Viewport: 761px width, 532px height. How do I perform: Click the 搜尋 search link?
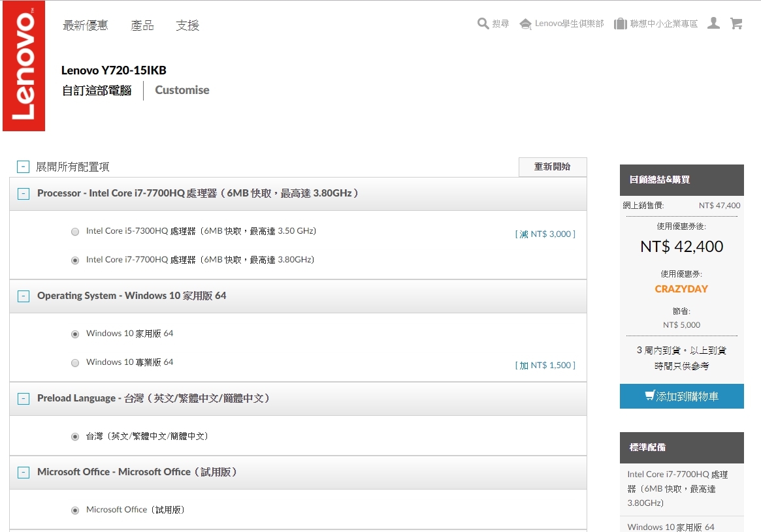pos(500,23)
